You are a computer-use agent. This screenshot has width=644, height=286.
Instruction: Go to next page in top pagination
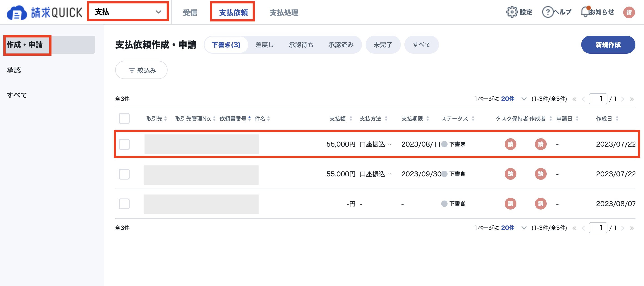(623, 99)
